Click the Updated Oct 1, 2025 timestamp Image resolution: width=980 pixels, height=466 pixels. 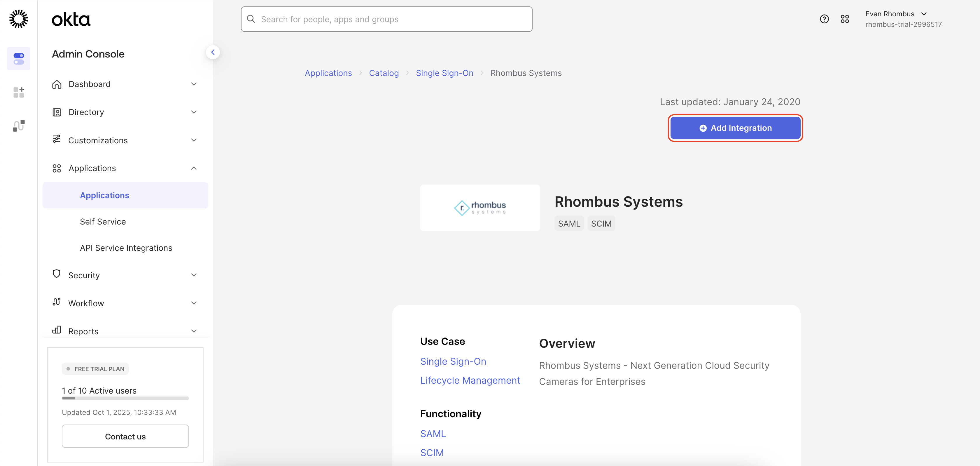tap(119, 412)
